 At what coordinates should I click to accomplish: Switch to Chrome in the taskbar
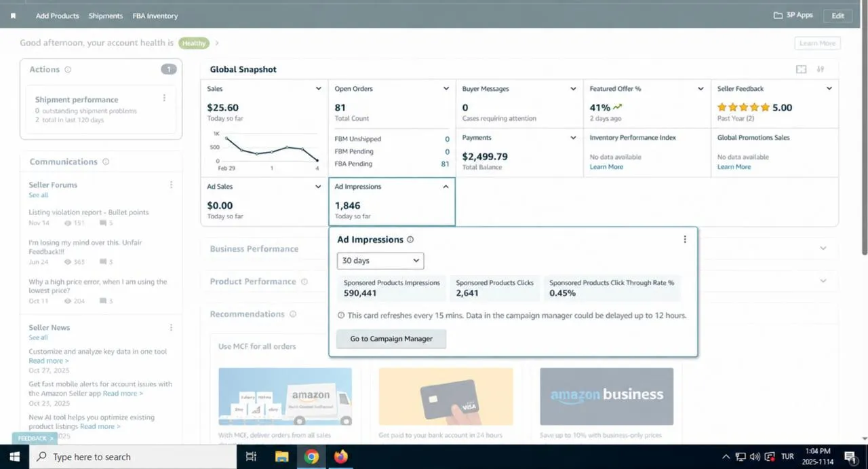[x=311, y=457]
